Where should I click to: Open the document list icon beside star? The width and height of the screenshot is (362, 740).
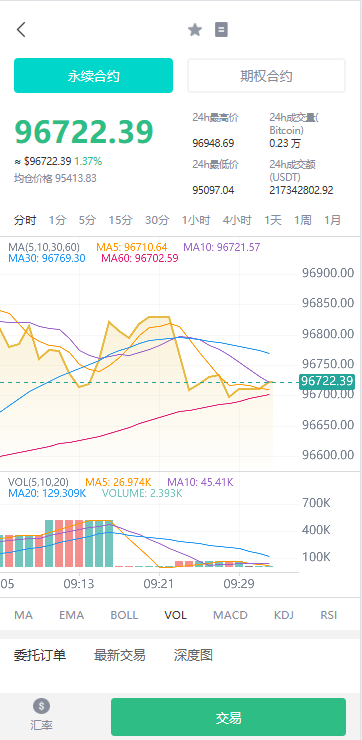[x=221, y=30]
